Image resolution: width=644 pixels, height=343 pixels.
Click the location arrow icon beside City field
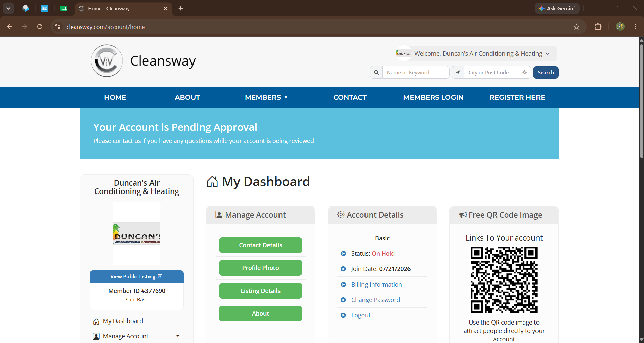pos(458,72)
